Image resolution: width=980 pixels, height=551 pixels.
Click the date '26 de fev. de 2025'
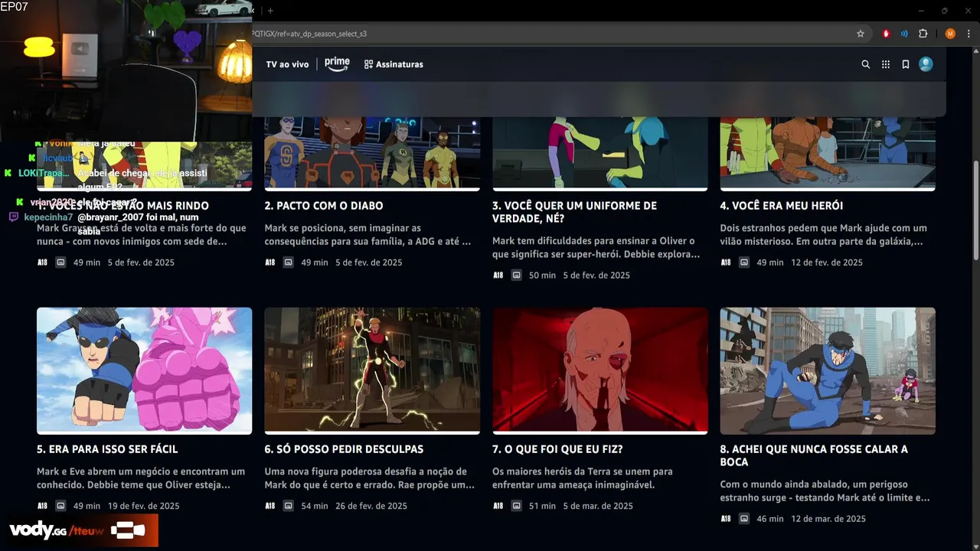[372, 506]
